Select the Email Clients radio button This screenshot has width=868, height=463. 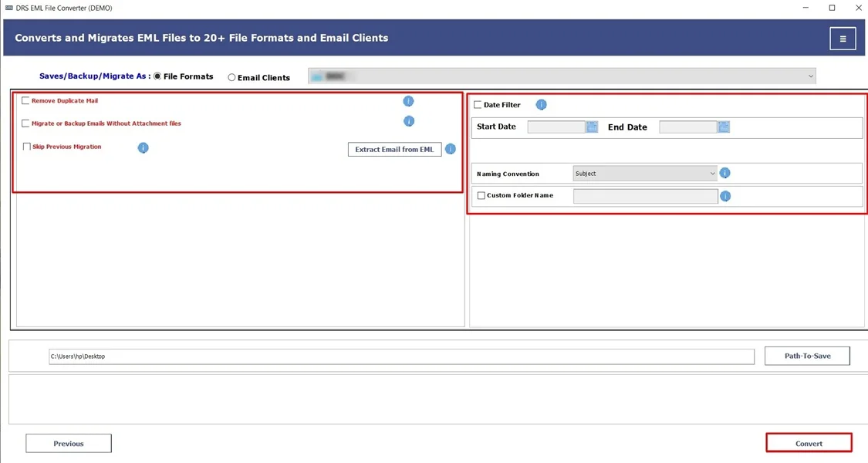(x=231, y=77)
